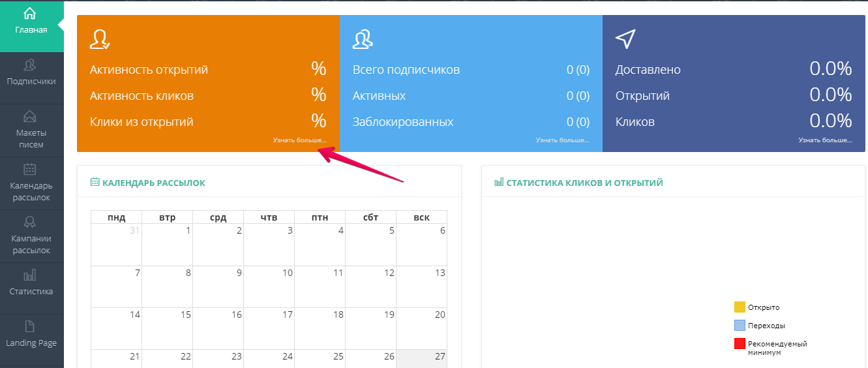Screen dimensions: 868x368
Task: Click the КАЛЕНДАРЬ РАССЫЛОК heading
Action: coord(154,183)
